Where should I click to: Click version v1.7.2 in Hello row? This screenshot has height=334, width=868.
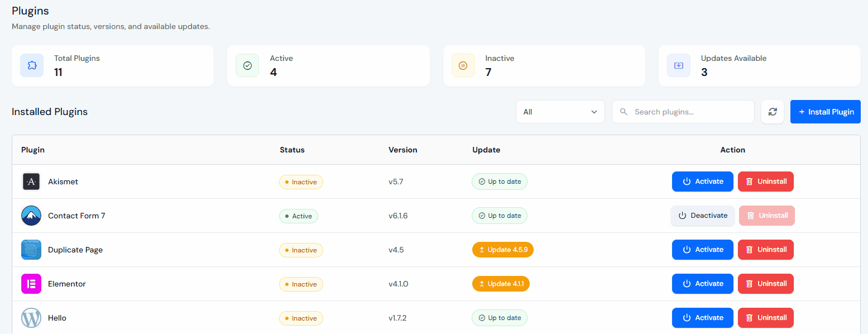tap(397, 318)
